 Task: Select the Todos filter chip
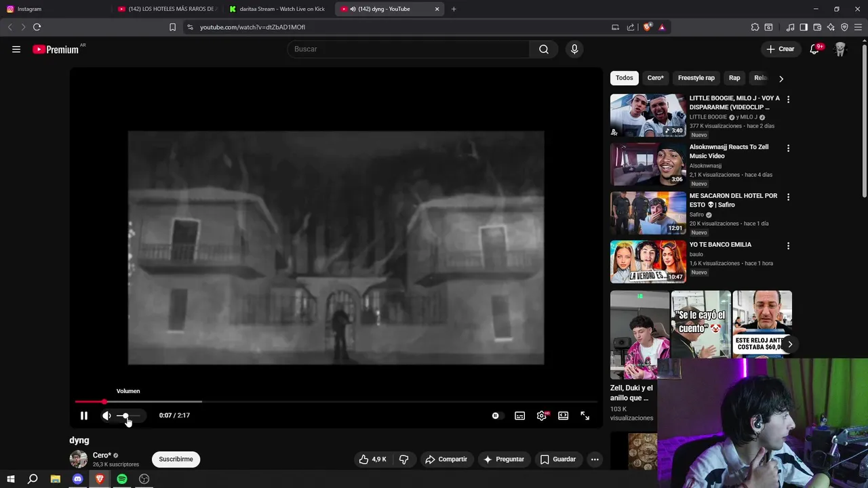pyautogui.click(x=625, y=78)
